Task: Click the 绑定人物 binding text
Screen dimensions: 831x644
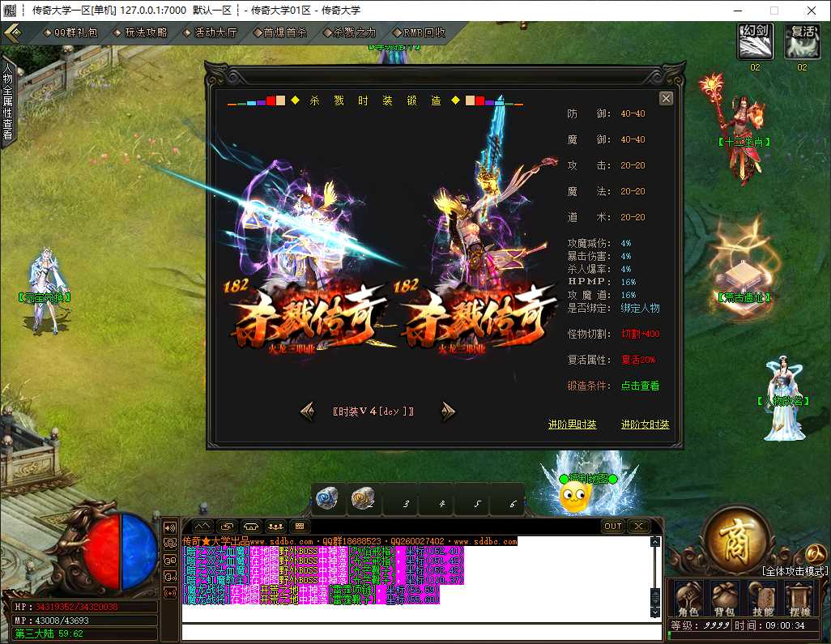Action: [x=640, y=308]
